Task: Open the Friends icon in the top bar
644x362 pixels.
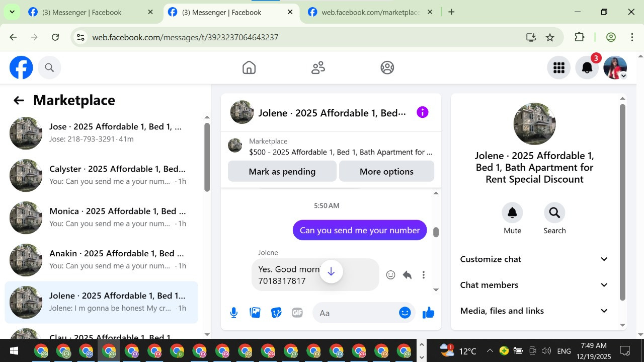Action: point(318,67)
